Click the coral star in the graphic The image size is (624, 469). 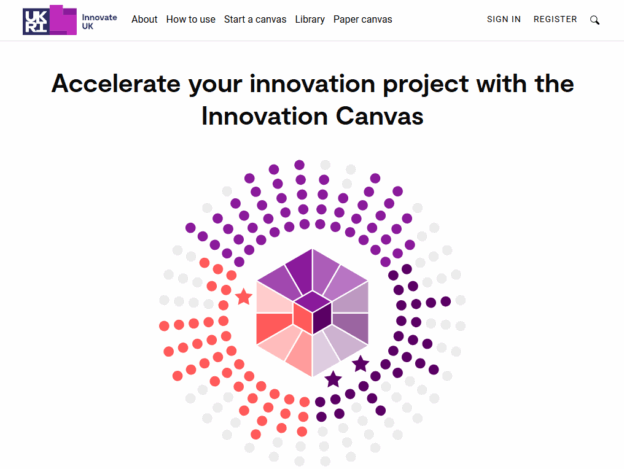point(244,297)
